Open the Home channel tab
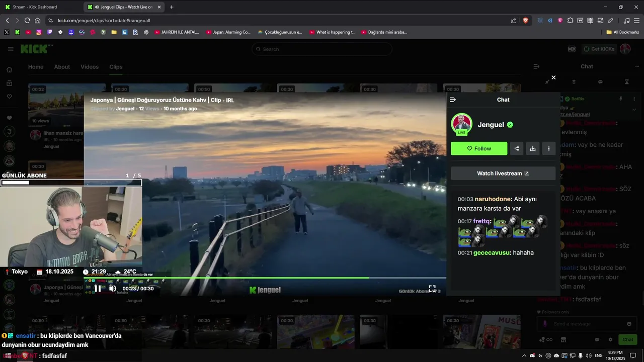The image size is (644, 362). [36, 67]
